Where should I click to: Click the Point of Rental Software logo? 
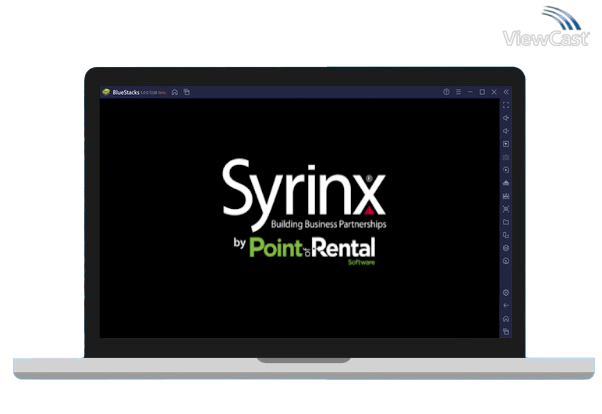(312, 250)
